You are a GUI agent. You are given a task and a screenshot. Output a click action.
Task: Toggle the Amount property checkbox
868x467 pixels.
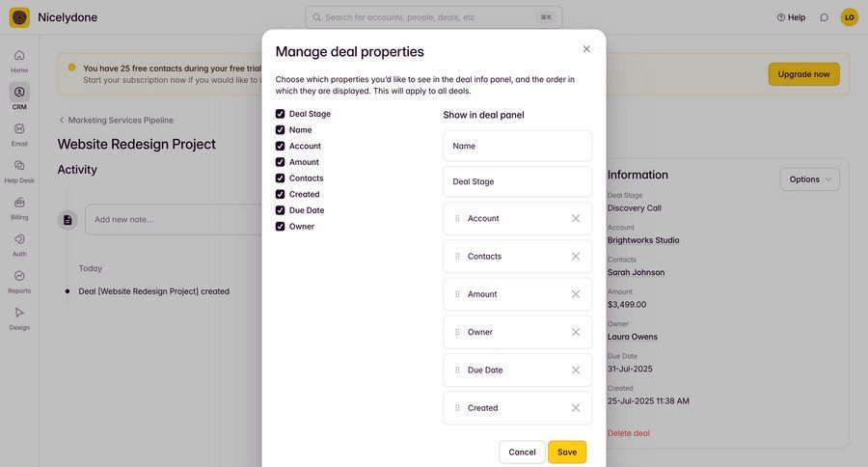click(281, 162)
